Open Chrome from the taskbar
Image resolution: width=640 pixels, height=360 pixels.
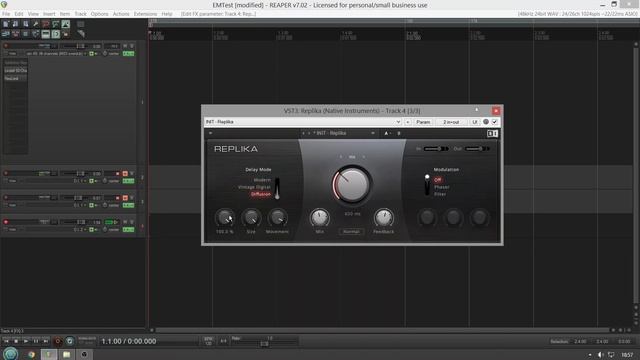coord(31,354)
